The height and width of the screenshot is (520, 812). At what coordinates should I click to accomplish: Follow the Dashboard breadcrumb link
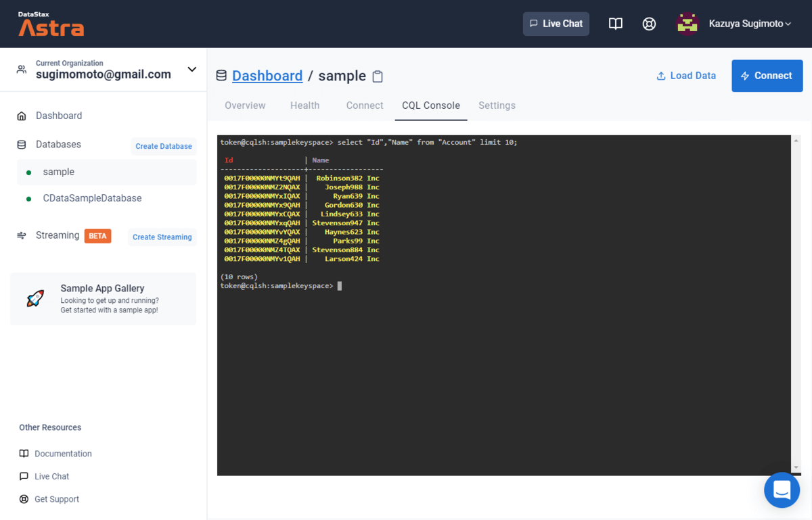267,76
